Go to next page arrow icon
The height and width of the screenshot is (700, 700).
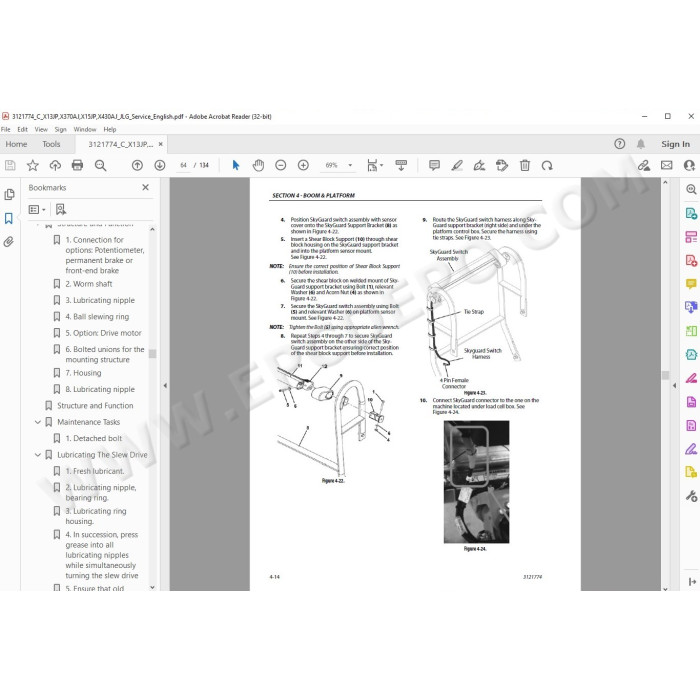[x=160, y=166]
